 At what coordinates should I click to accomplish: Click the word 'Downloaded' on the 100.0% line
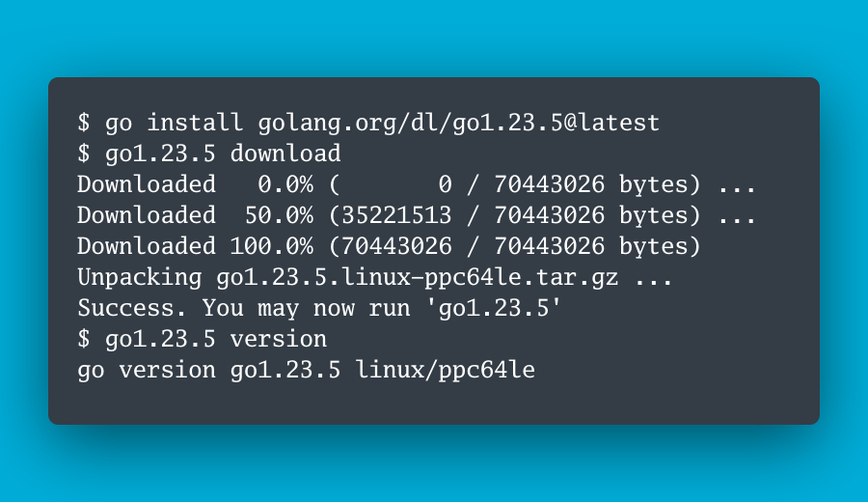click(x=147, y=246)
